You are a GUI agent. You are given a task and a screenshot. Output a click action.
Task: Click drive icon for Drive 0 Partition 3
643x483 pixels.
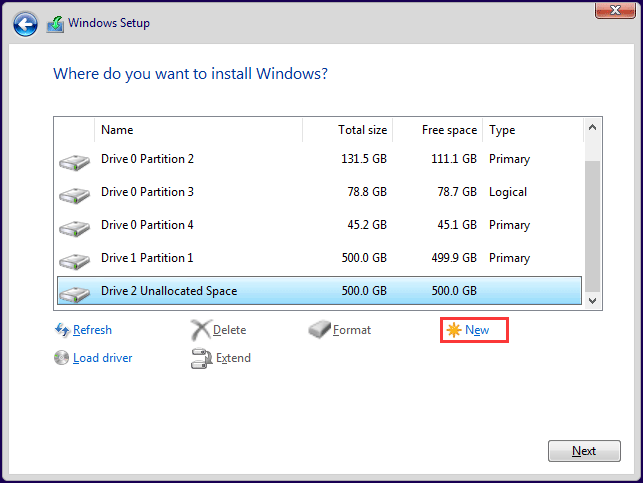pos(74,195)
